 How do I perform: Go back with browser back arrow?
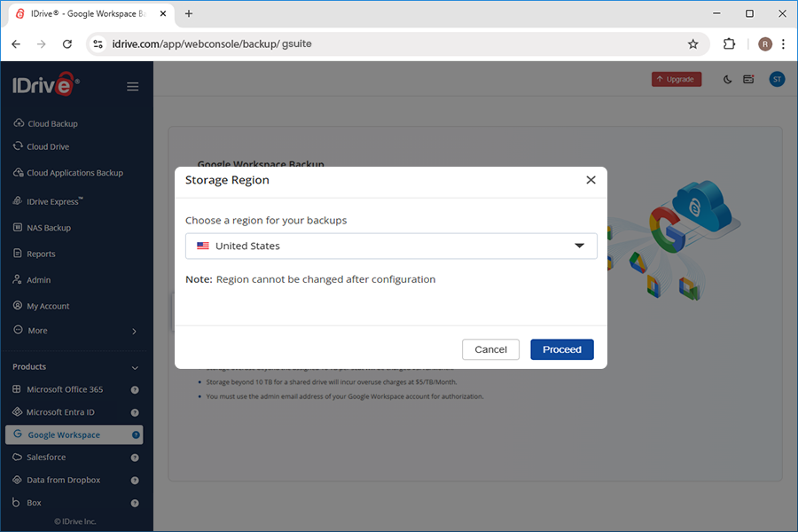[x=16, y=43]
